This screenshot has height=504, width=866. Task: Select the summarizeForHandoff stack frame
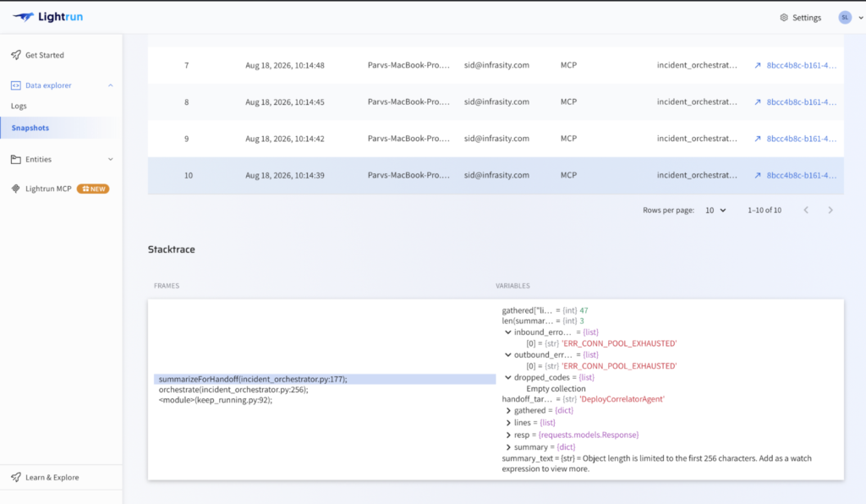(x=325, y=379)
